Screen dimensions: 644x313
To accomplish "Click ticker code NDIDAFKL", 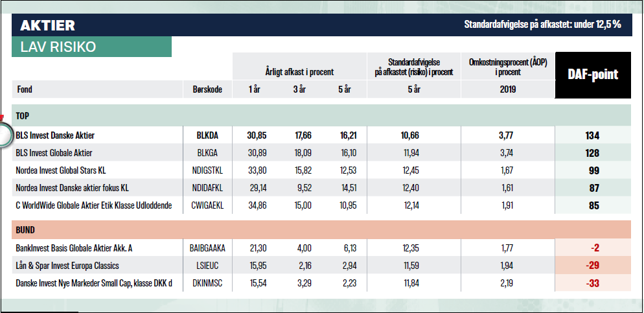I will click(x=207, y=188).
